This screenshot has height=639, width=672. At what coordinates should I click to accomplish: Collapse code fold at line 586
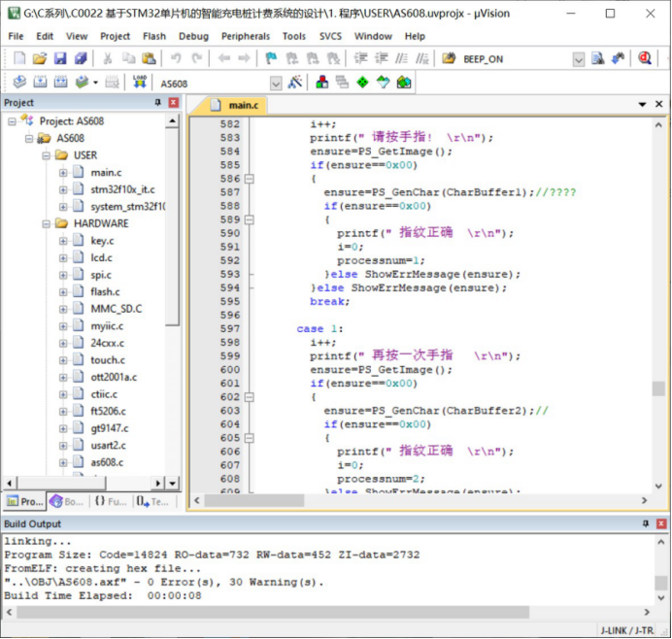coord(249,179)
